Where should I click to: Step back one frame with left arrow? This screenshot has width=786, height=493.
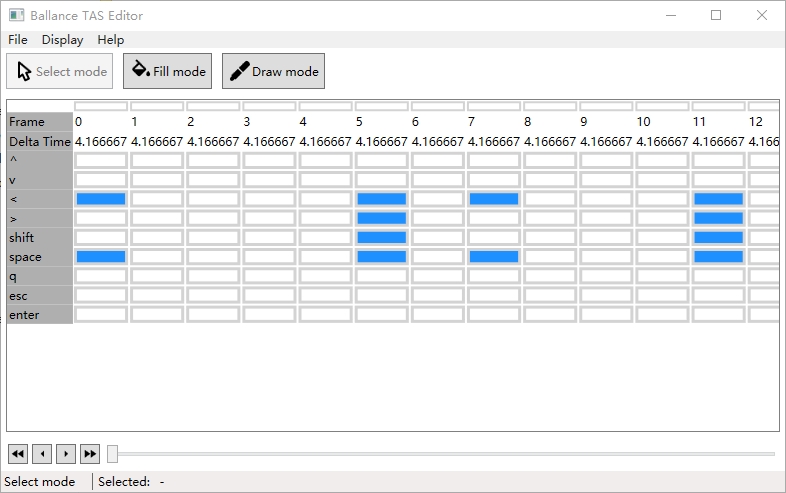tap(42, 454)
